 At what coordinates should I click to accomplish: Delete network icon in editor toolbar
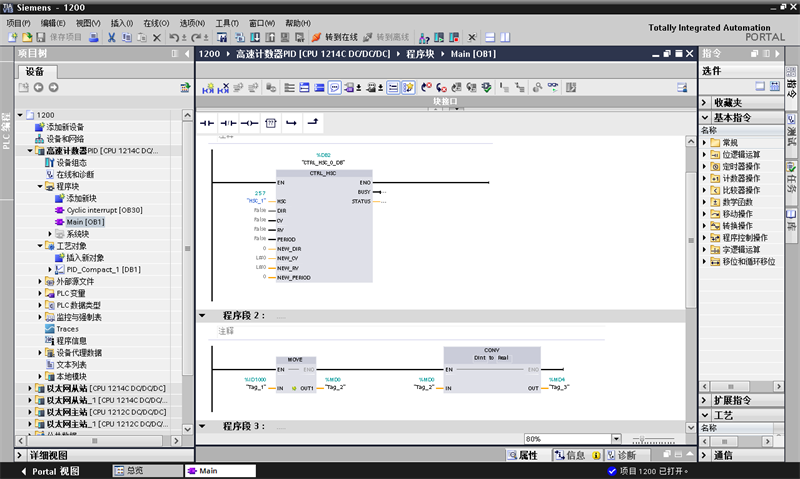click(x=223, y=88)
